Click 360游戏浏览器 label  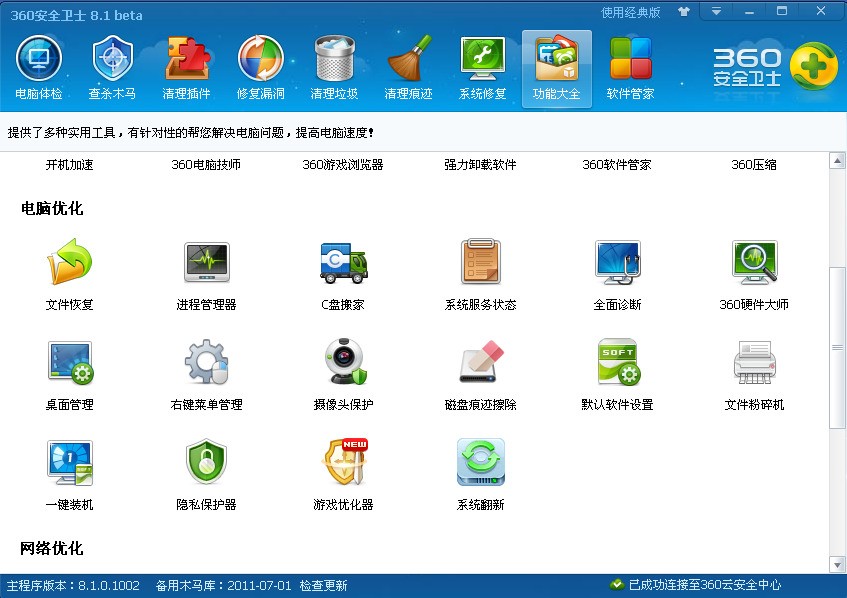tap(343, 165)
